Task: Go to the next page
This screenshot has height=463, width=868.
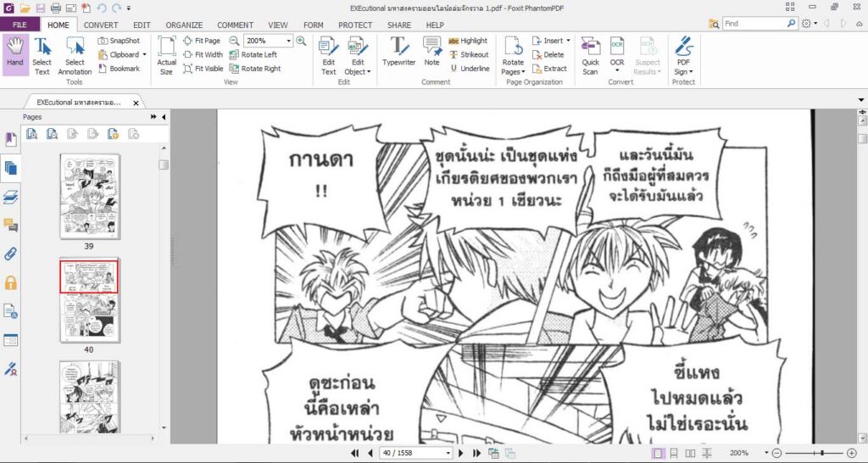Action: 460,453
